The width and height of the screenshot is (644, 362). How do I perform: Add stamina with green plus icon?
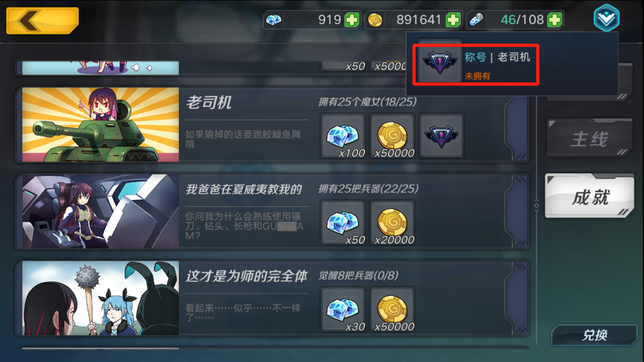click(554, 20)
